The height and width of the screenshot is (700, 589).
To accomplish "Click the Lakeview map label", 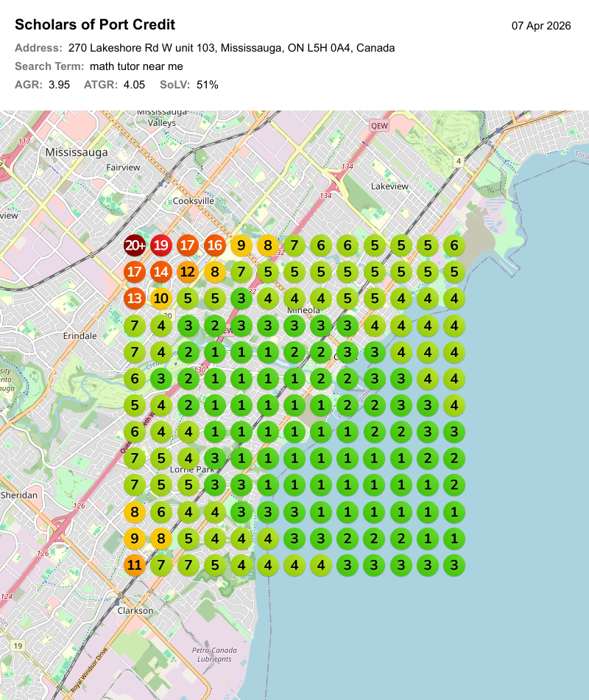I will point(389,186).
